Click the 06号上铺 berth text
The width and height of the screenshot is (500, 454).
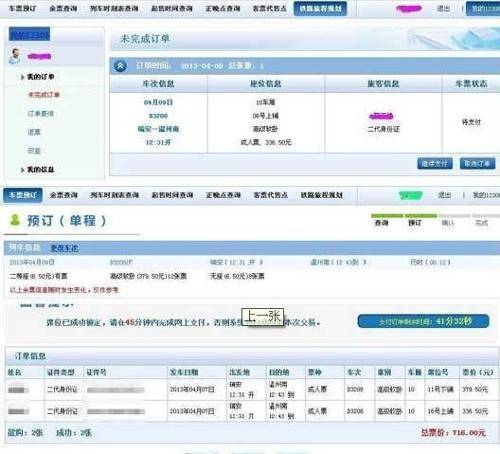point(266,116)
